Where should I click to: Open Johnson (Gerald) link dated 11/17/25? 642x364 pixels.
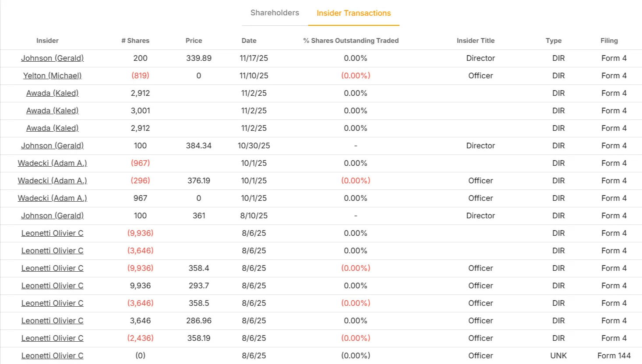pos(52,58)
